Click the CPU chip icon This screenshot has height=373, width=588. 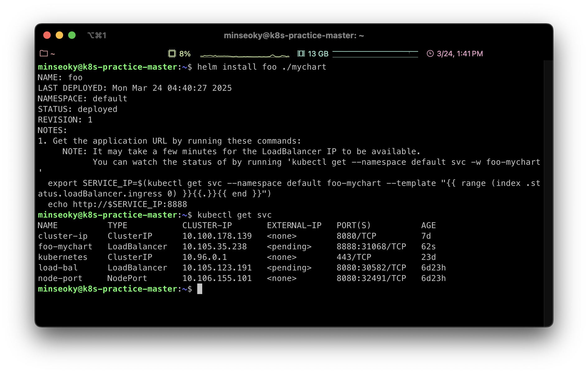pos(172,53)
